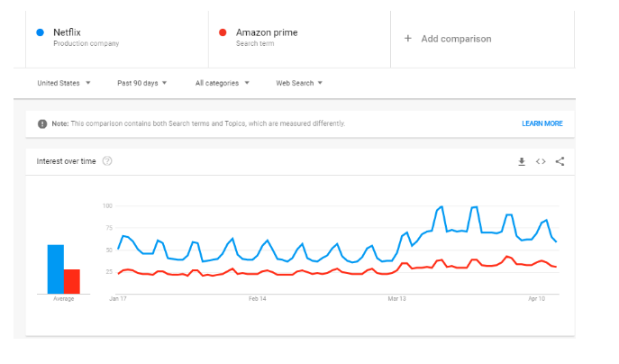Click the Mar 13 date label on axis
This screenshot has width=619, height=364.
[397, 297]
